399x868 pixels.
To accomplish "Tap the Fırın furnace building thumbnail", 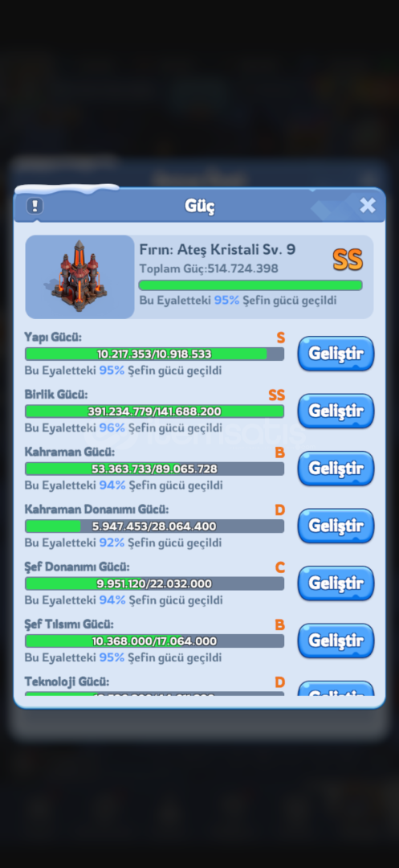I will click(x=79, y=276).
